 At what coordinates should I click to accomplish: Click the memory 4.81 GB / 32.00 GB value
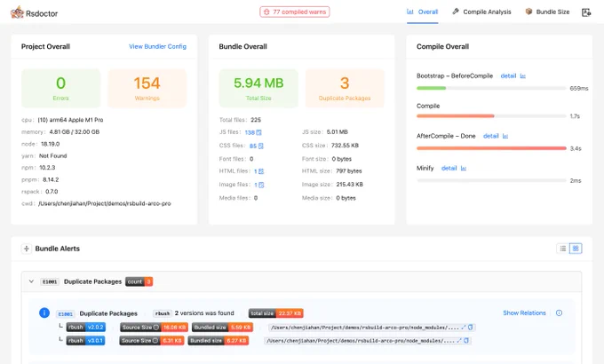click(75, 132)
